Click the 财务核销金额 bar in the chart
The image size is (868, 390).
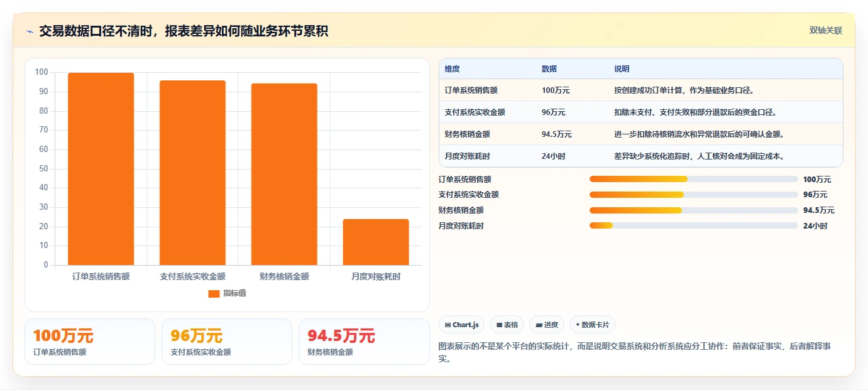(x=284, y=174)
